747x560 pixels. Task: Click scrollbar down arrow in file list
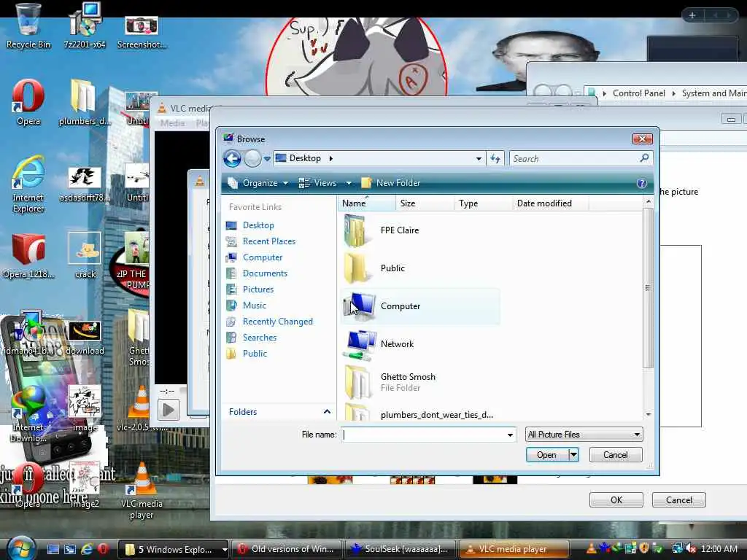(x=649, y=414)
